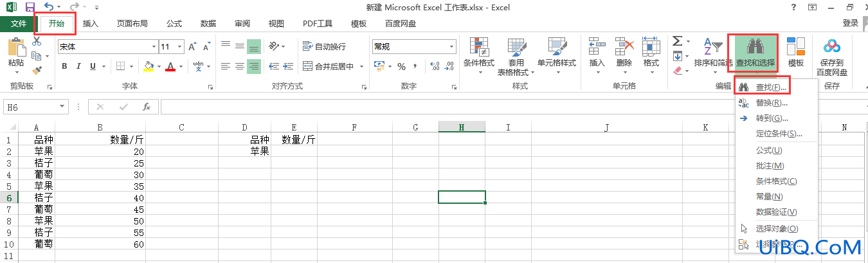Toggle Bold formatting
This screenshot has width=868, height=263.
(64, 66)
